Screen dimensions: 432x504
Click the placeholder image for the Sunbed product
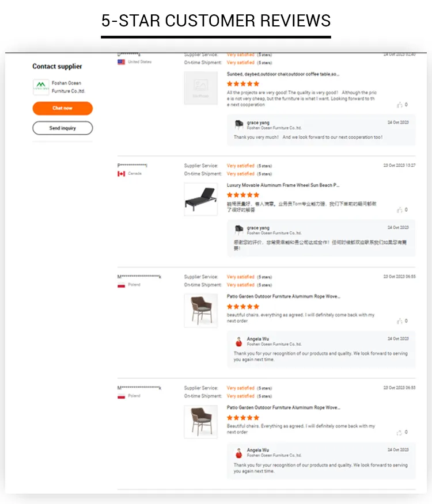click(x=200, y=88)
